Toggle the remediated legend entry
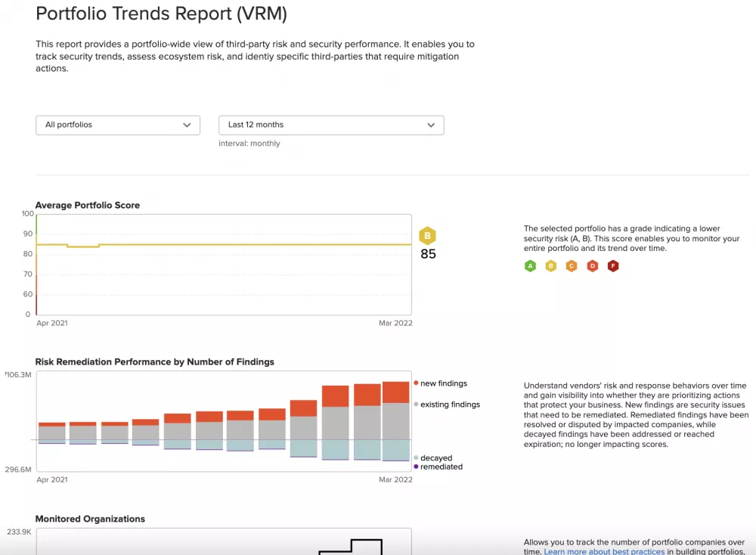 click(438, 467)
